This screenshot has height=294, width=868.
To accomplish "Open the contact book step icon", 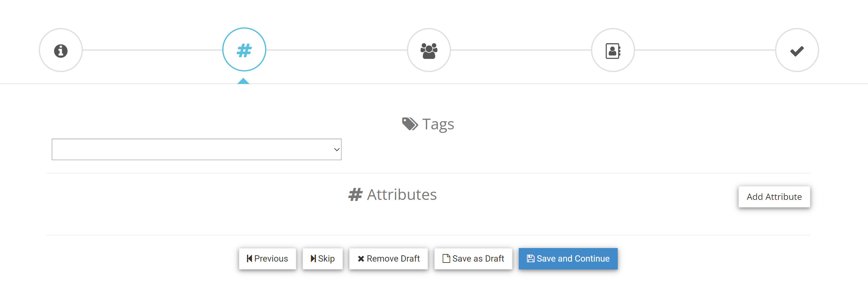I will (613, 50).
